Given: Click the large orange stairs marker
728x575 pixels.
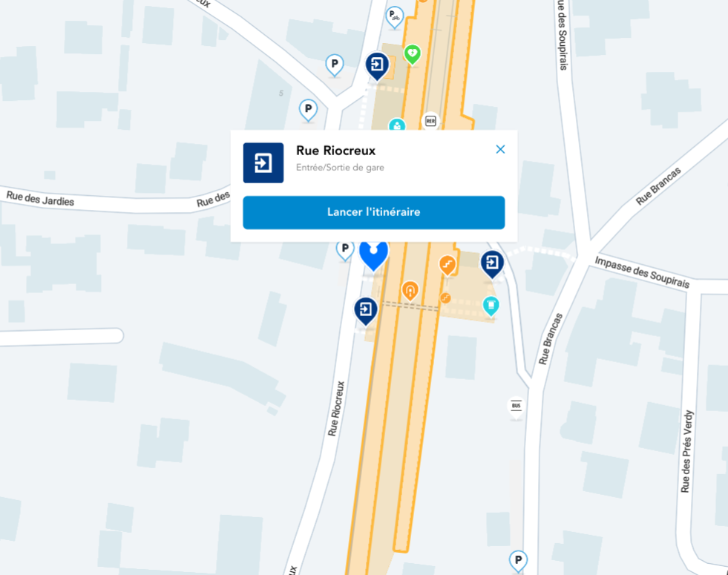Looking at the screenshot, I should (447, 266).
